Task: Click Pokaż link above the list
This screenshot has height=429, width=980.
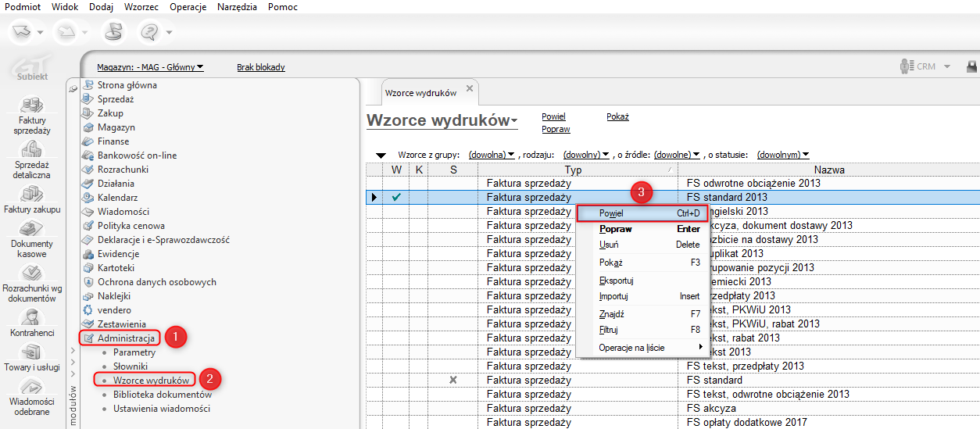Action: (x=617, y=116)
